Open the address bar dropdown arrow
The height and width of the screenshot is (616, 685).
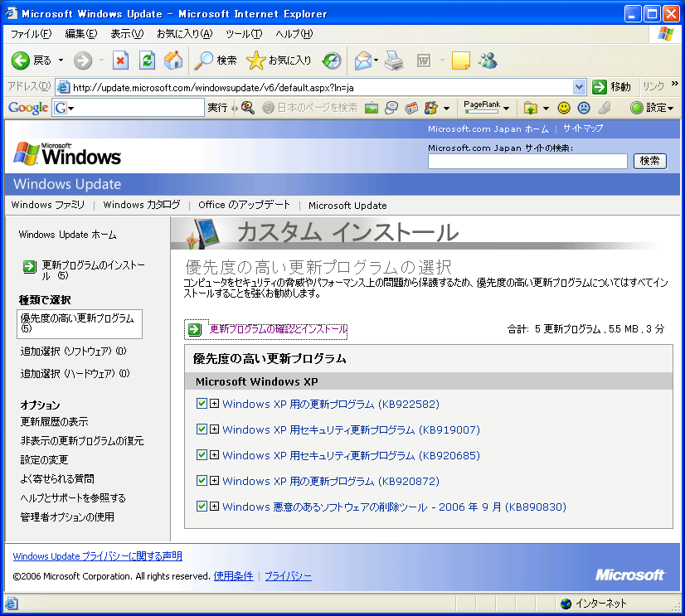(579, 87)
